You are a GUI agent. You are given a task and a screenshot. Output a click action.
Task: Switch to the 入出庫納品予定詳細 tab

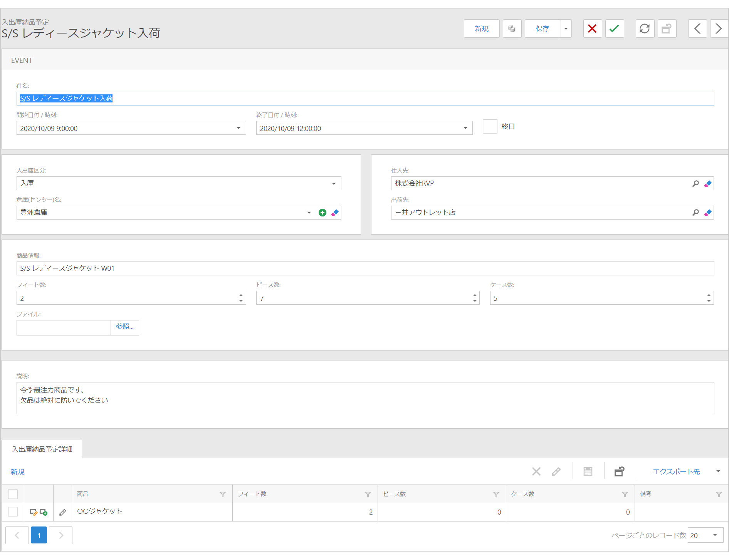coord(42,449)
